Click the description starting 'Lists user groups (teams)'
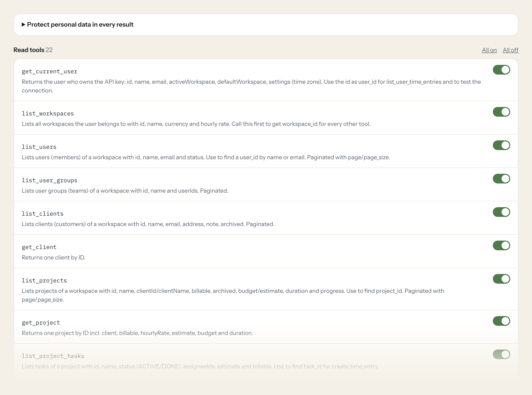Image resolution: width=532 pixels, height=395 pixels. (x=125, y=191)
